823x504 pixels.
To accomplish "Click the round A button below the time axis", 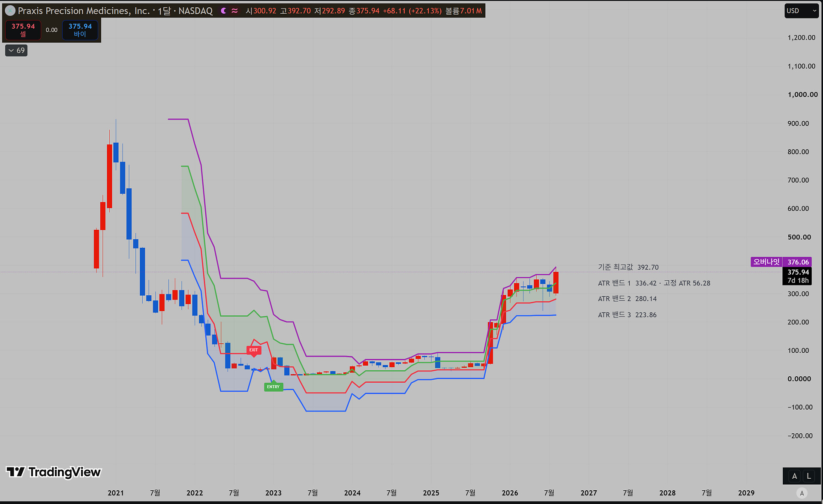I will (x=802, y=493).
